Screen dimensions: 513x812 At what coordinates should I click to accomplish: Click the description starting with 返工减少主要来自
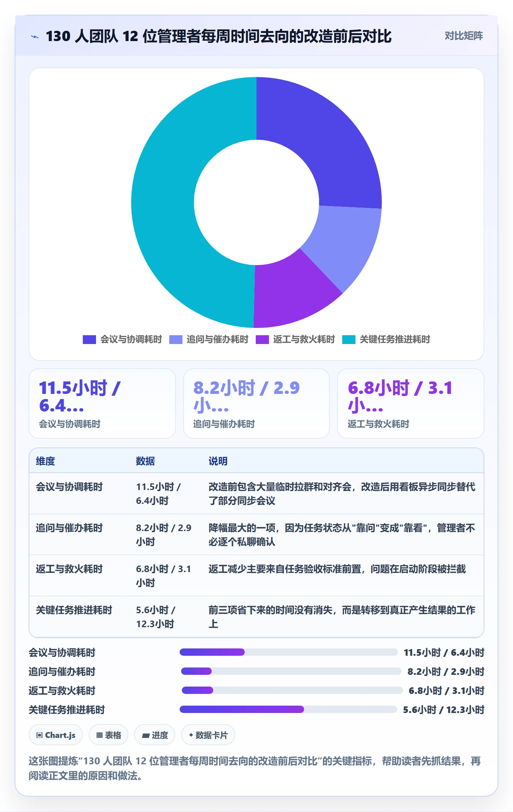point(337,569)
